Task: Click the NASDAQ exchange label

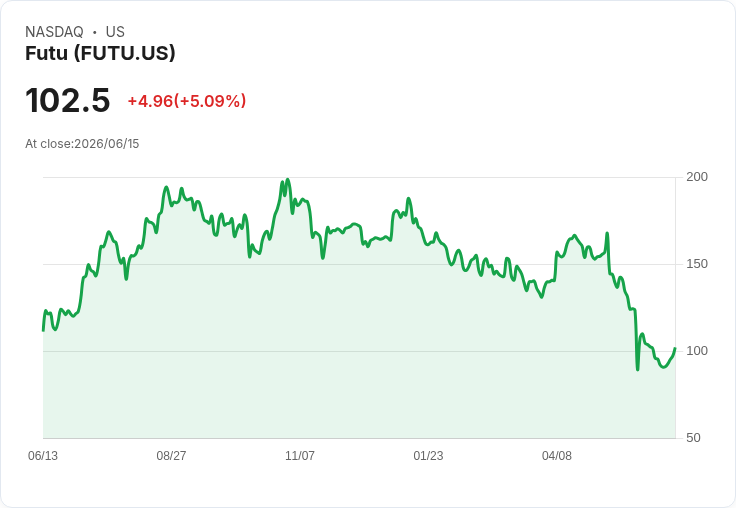Action: 54,32
